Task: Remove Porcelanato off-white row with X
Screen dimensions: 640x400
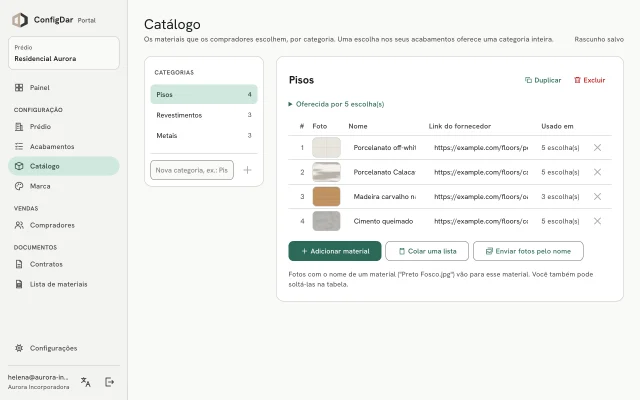Action: coord(597,148)
